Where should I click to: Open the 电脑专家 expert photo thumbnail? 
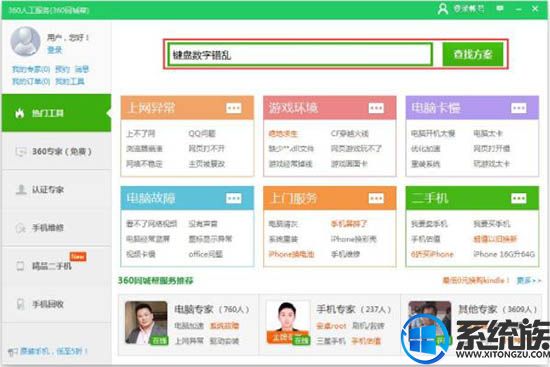tap(146, 322)
